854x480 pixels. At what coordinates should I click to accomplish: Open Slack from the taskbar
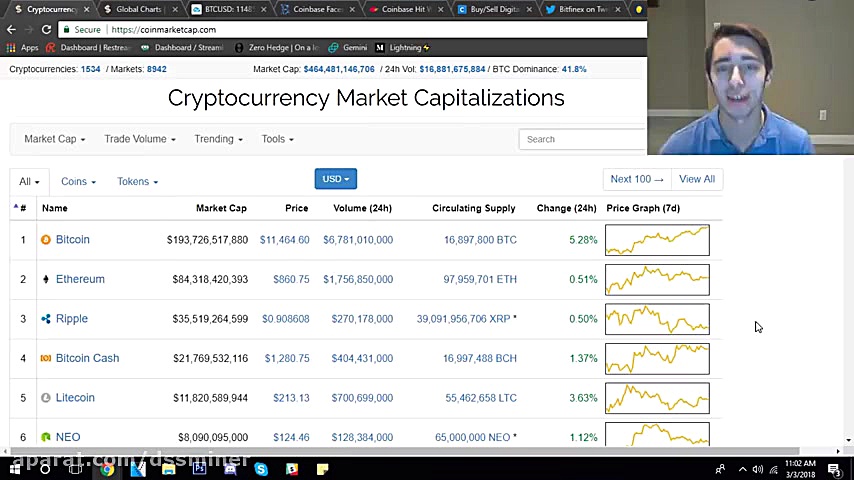click(292, 469)
